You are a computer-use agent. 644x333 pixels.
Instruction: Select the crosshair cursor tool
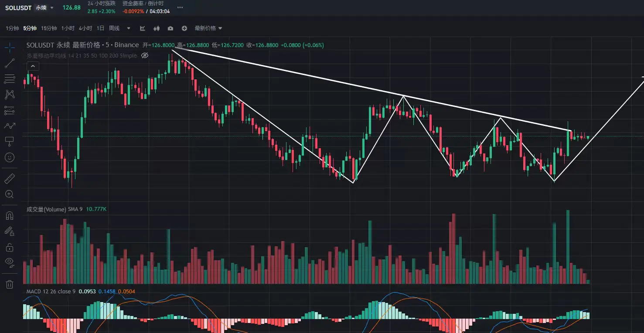point(9,47)
